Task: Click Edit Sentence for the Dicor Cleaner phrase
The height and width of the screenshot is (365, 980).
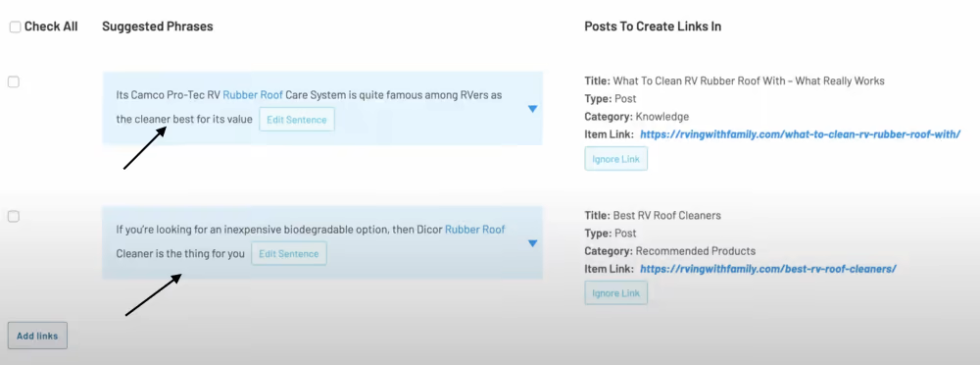Action: coord(289,253)
